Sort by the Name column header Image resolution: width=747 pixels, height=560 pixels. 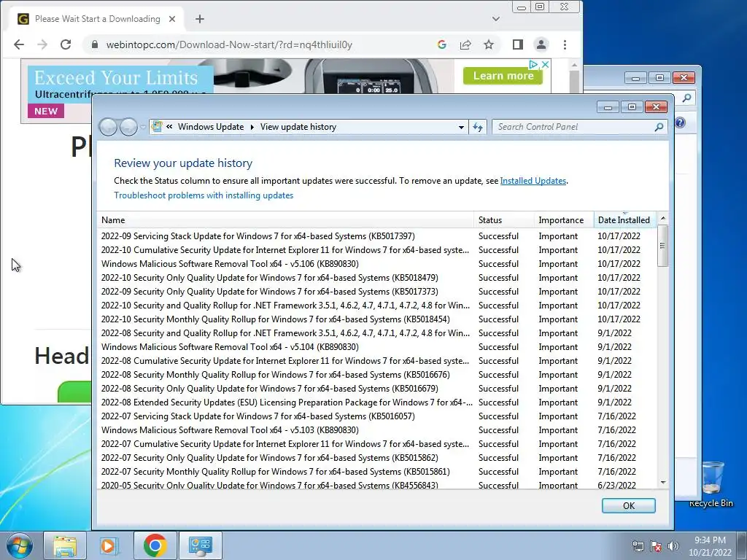click(285, 220)
